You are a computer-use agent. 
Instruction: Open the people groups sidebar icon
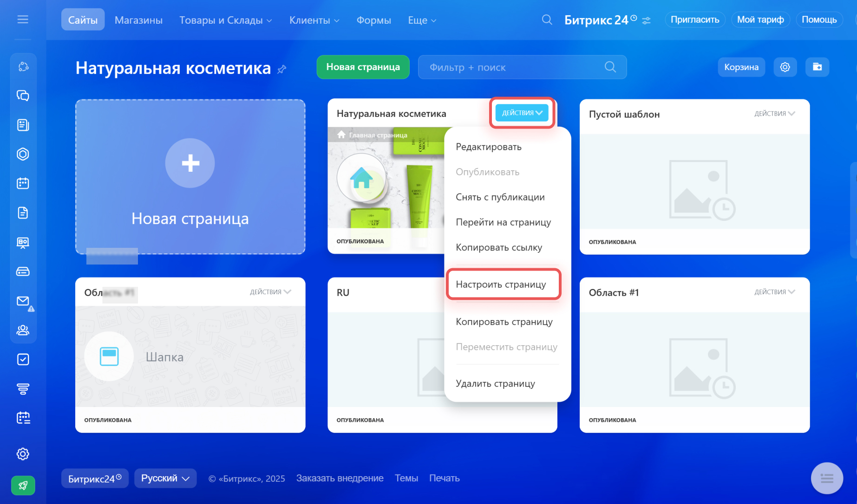pos(23,330)
